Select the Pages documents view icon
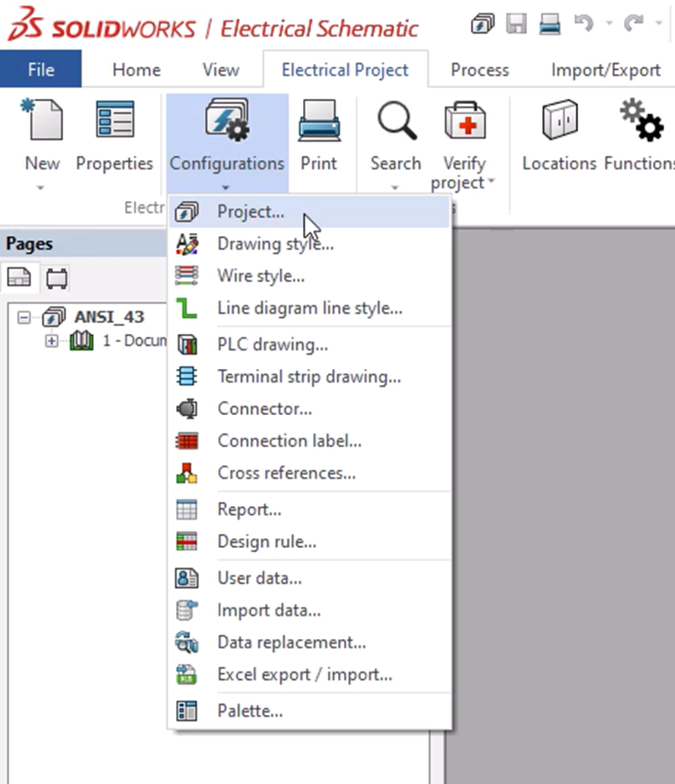 [x=19, y=277]
